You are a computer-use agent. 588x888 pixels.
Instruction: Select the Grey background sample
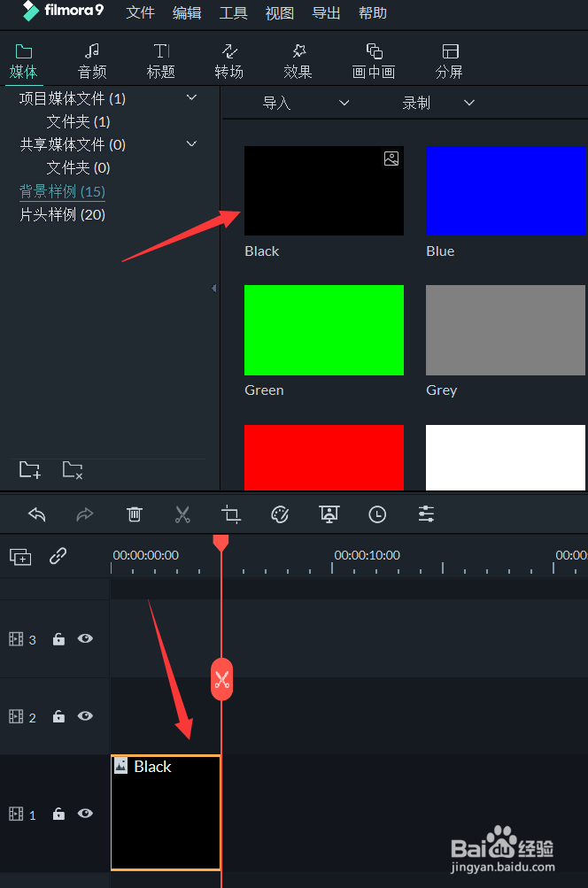point(506,330)
